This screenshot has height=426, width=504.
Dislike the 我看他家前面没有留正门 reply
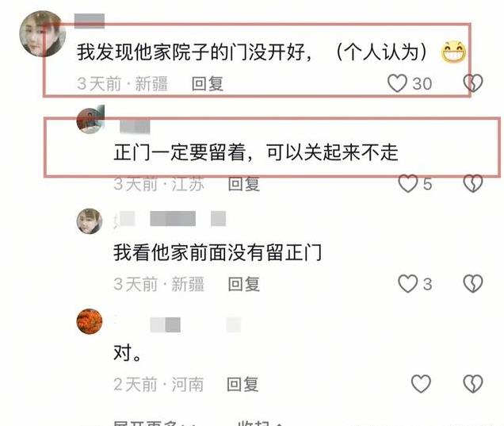473,284
